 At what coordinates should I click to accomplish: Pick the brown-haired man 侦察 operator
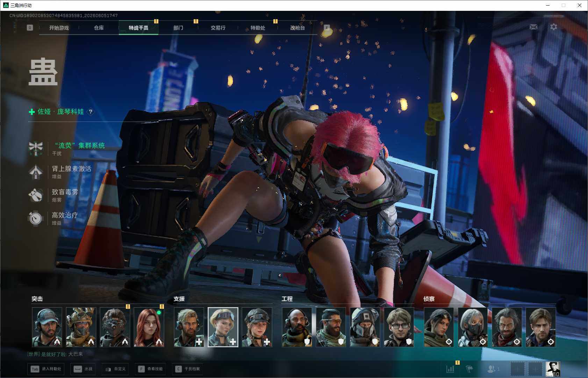(x=541, y=327)
